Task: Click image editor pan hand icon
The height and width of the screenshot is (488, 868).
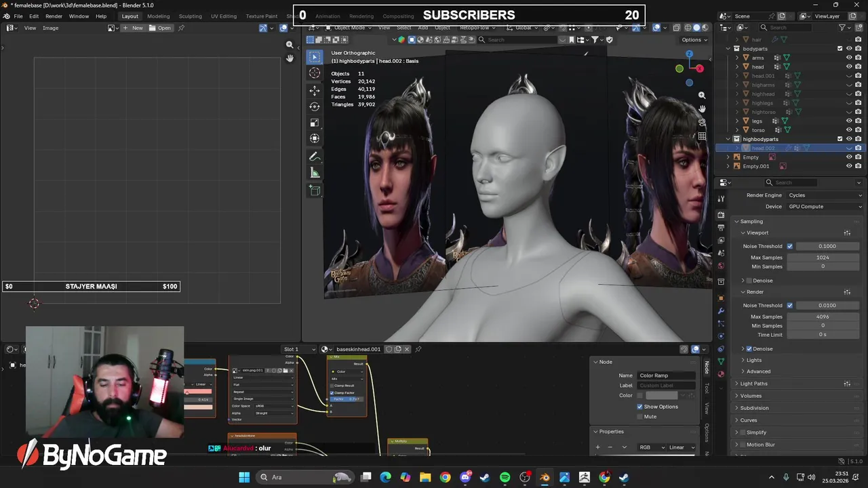Action: [290, 58]
